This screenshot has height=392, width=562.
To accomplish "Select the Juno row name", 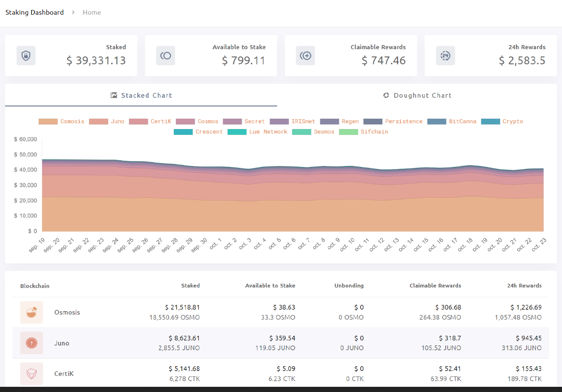I will coord(61,343).
